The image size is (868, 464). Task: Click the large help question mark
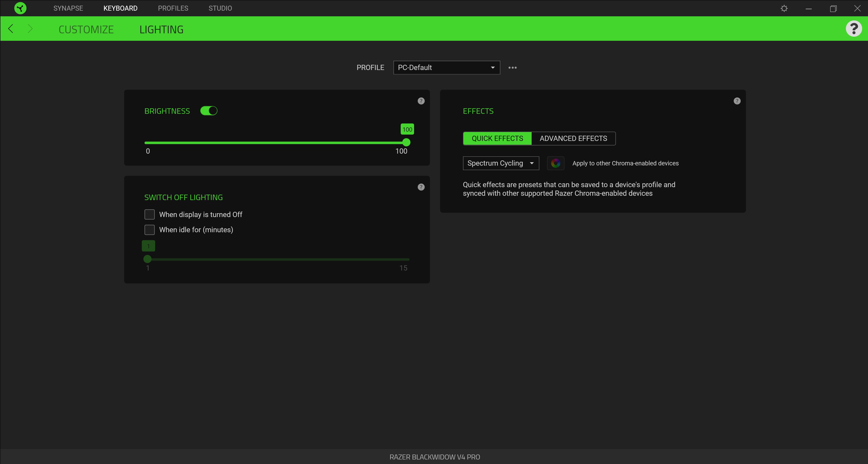pyautogui.click(x=854, y=29)
